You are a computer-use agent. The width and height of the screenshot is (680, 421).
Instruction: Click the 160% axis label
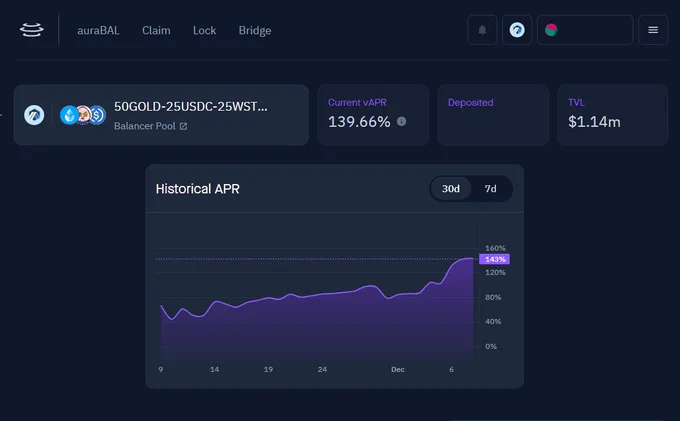pos(495,248)
